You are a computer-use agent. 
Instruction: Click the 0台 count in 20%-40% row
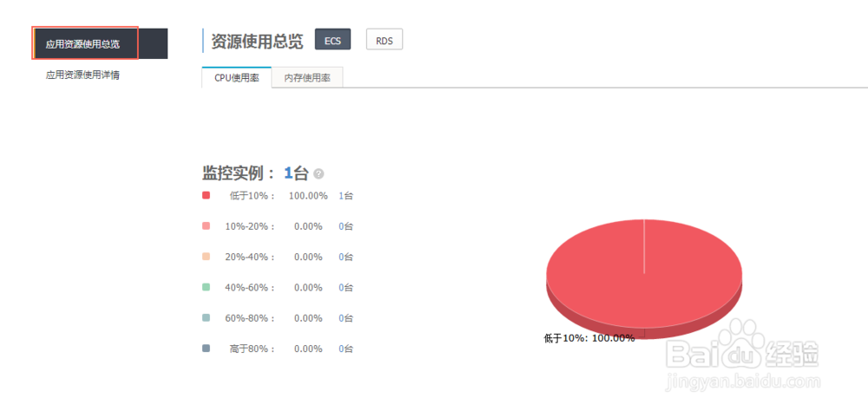pyautogui.click(x=346, y=258)
